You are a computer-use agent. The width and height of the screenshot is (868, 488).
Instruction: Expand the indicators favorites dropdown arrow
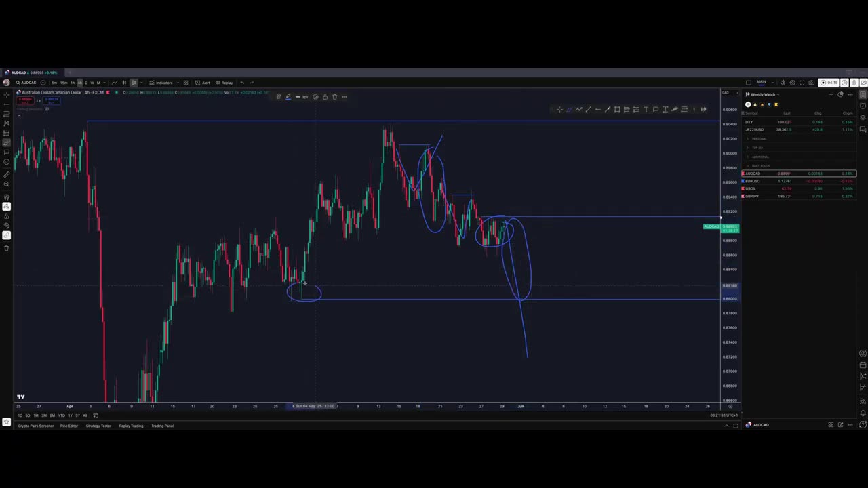coord(178,83)
